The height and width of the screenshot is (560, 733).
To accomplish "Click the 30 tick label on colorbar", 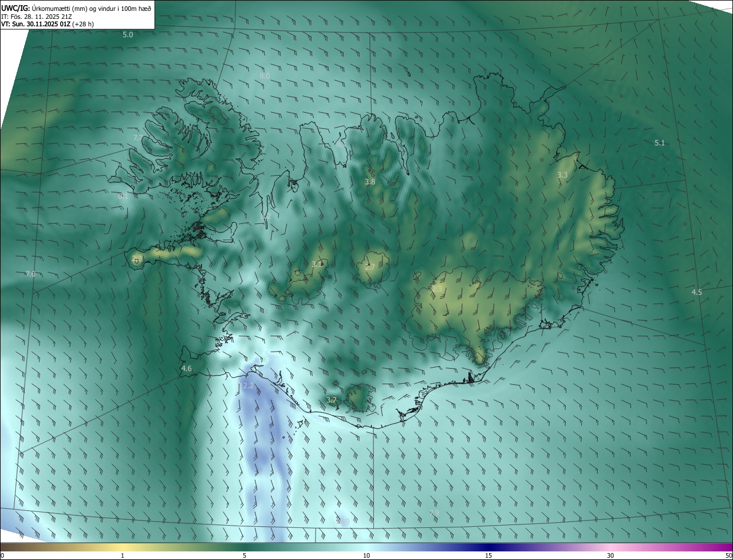I will [610, 555].
